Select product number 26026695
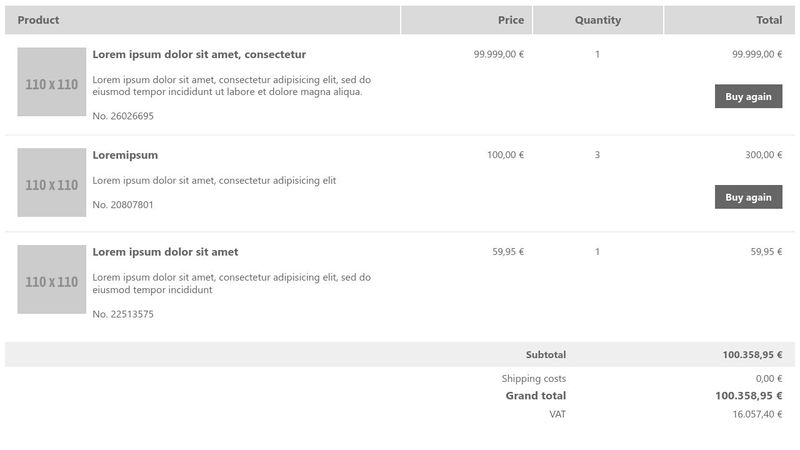Screen dimensions: 800x450 tap(123, 116)
